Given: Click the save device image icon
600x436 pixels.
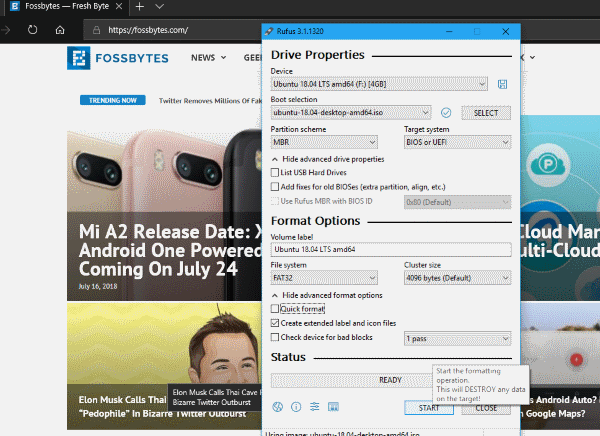Looking at the screenshot, I should (502, 83).
